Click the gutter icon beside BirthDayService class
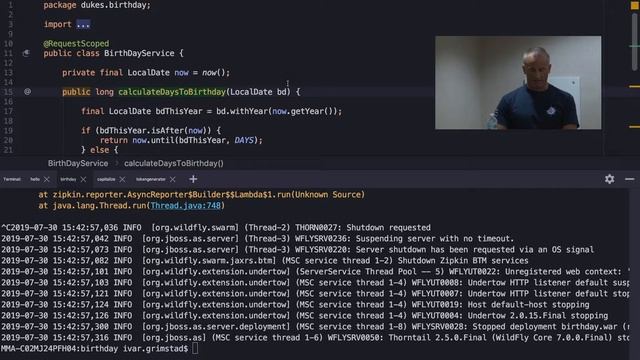 tap(26, 53)
